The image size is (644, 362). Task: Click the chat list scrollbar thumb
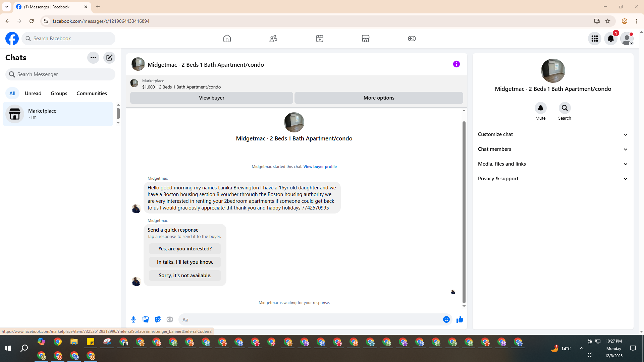(x=118, y=113)
